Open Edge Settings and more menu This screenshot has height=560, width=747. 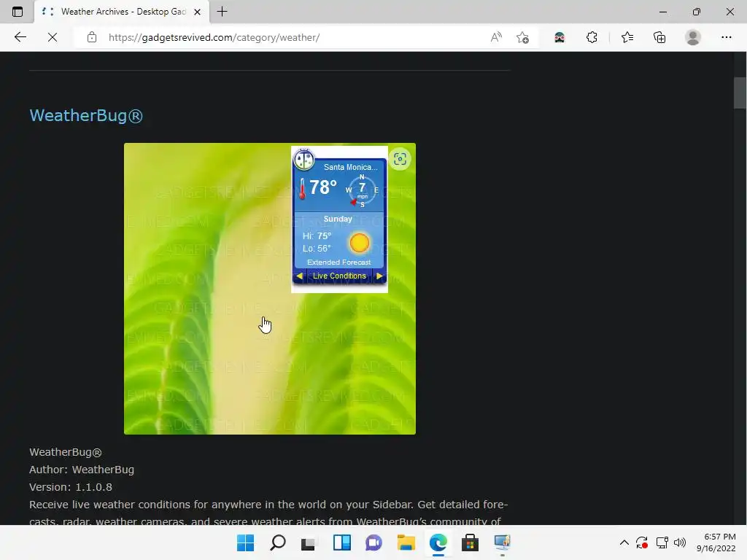(x=726, y=37)
